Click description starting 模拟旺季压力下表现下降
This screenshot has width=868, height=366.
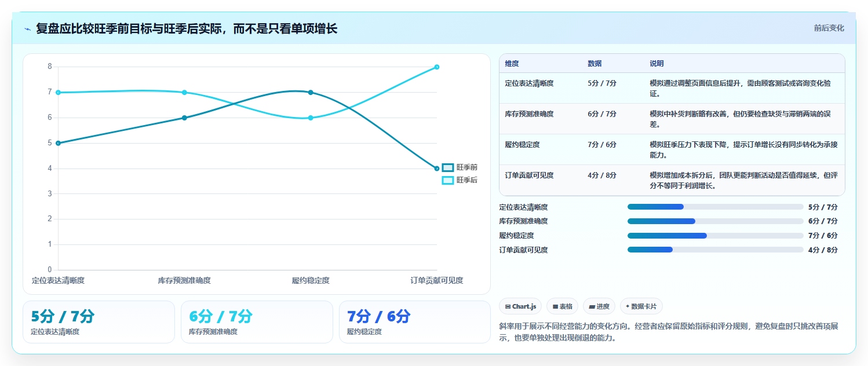pos(743,149)
